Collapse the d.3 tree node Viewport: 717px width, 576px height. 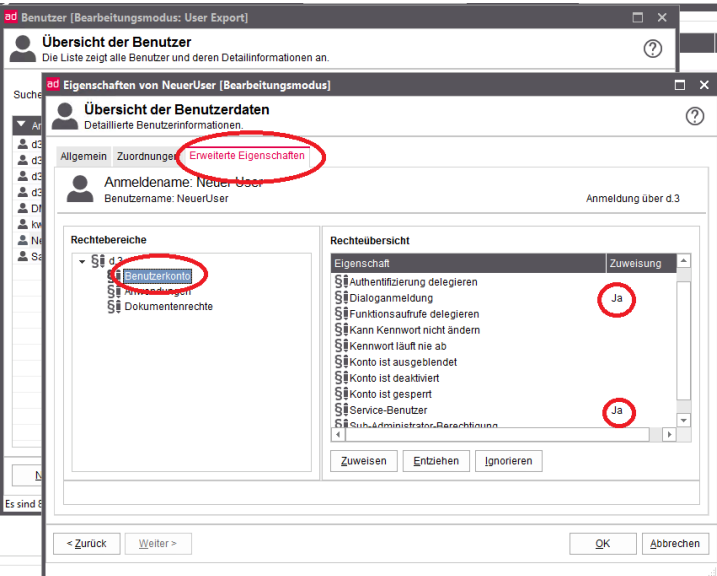(x=82, y=262)
